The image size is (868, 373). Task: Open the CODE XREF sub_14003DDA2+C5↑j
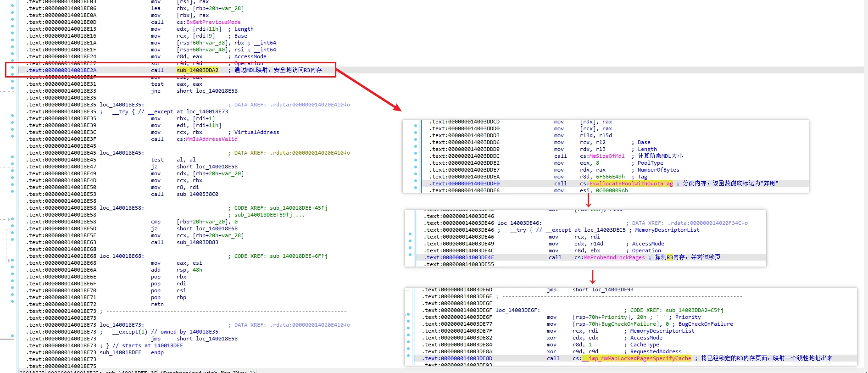[x=695, y=310]
